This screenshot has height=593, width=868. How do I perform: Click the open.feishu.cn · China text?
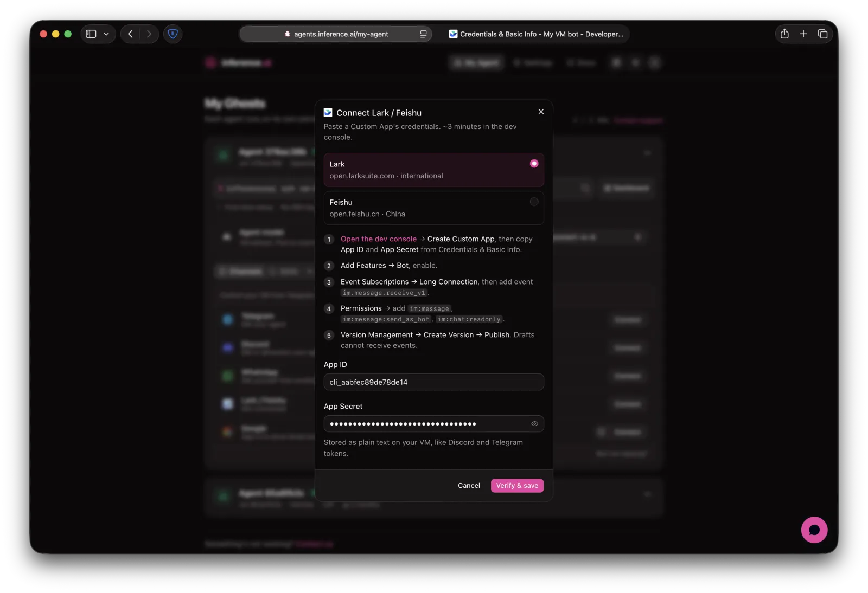coord(367,214)
